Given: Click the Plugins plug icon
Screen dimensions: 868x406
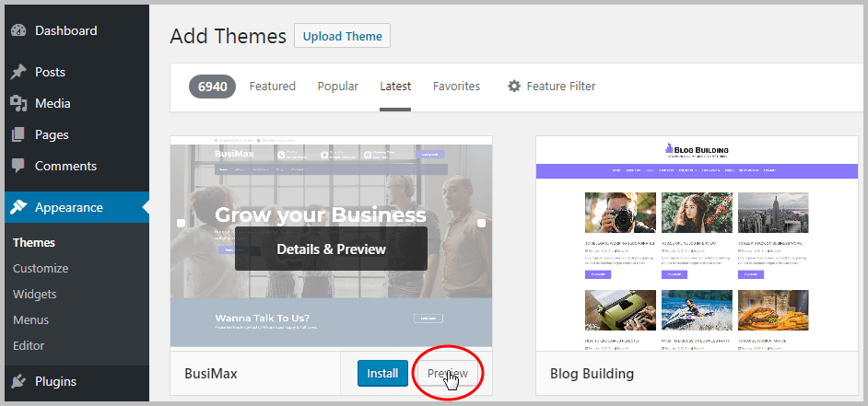Looking at the screenshot, I should 18,382.
